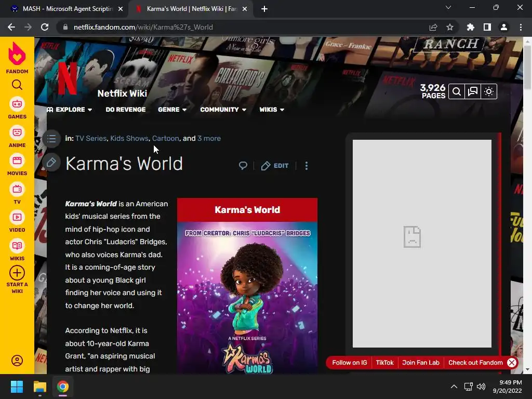Go forward in browser history
The image size is (532, 399).
tap(28, 27)
